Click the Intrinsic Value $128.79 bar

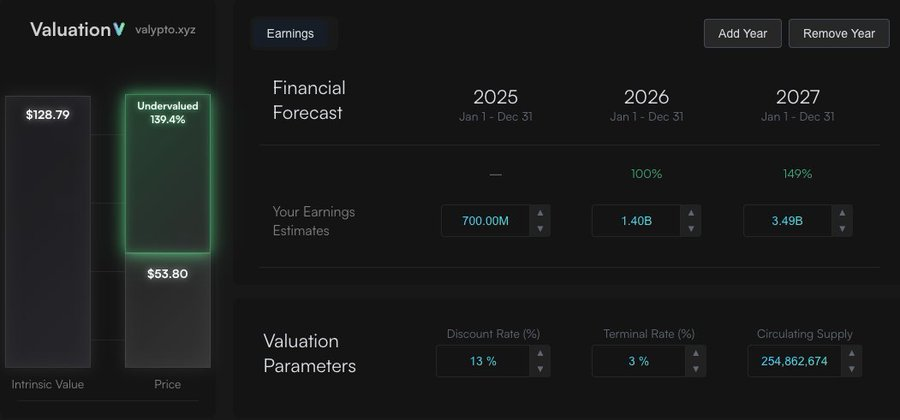tap(48, 230)
